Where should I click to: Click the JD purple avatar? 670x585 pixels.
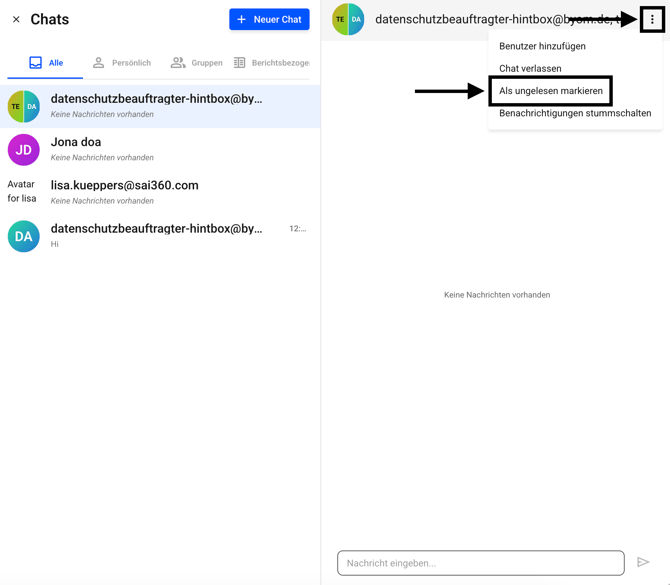click(23, 150)
